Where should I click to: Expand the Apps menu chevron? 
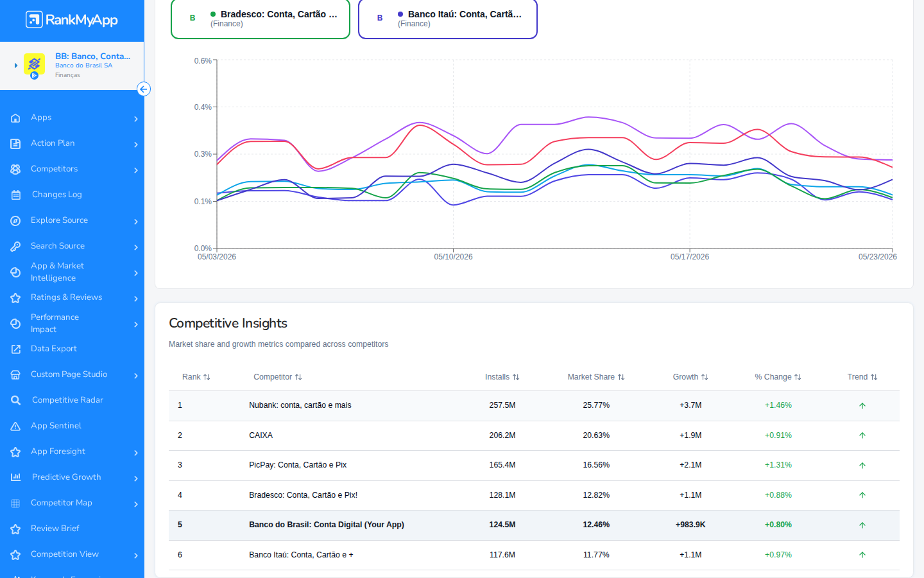coord(136,119)
